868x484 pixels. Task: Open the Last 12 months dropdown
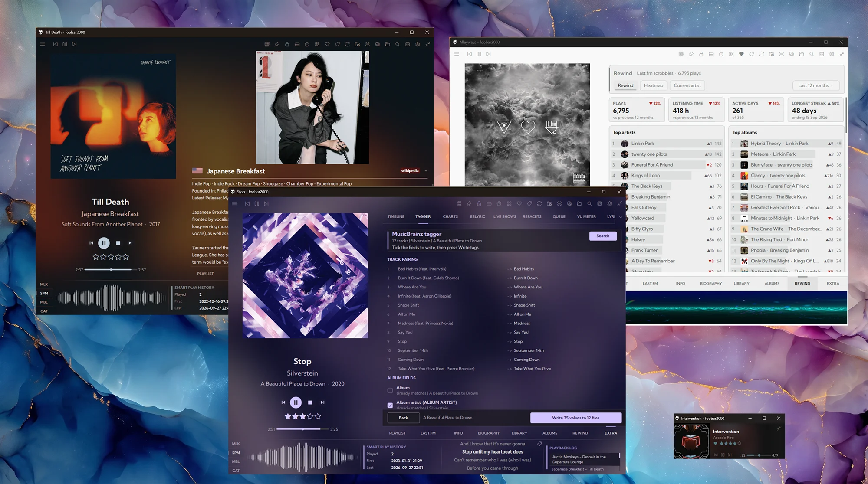pyautogui.click(x=815, y=85)
